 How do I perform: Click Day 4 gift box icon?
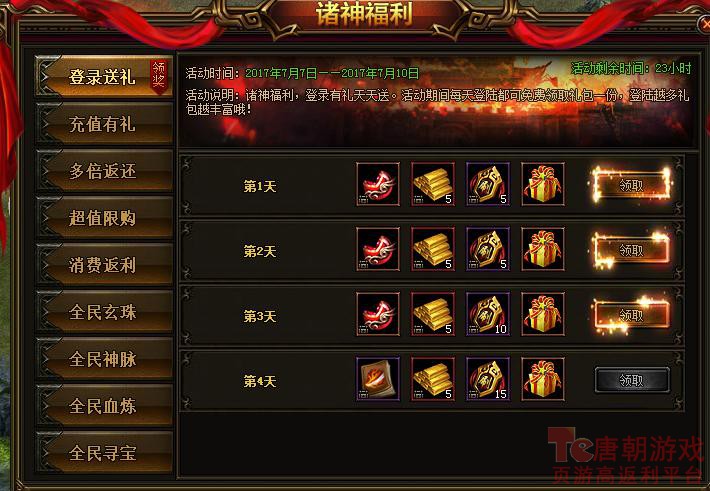543,379
